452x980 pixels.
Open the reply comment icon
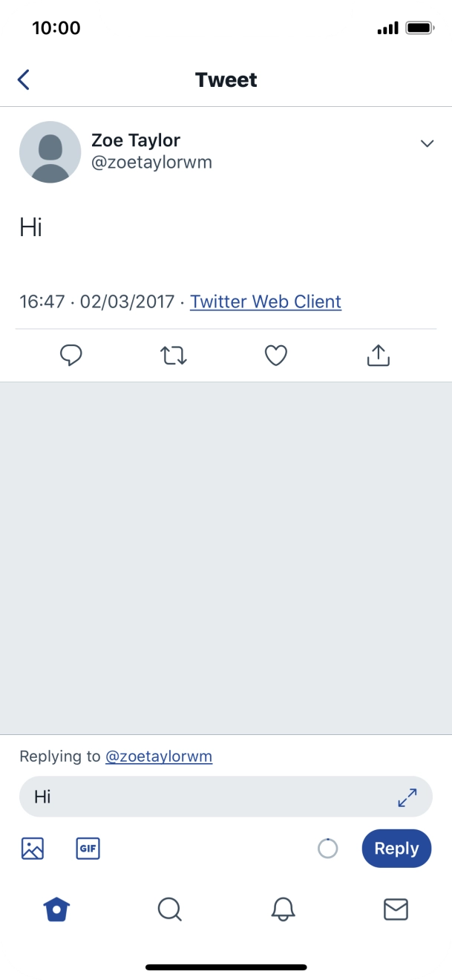tap(71, 356)
